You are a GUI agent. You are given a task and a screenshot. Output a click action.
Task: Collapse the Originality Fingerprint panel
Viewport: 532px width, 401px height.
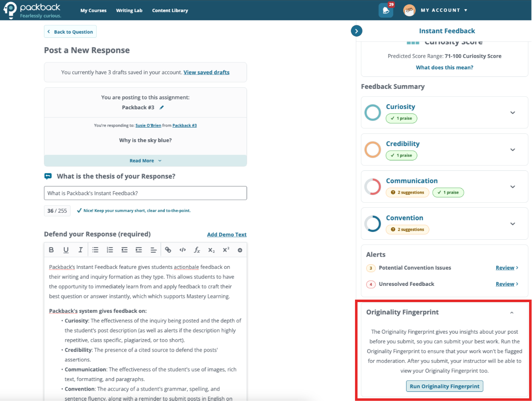tap(512, 312)
